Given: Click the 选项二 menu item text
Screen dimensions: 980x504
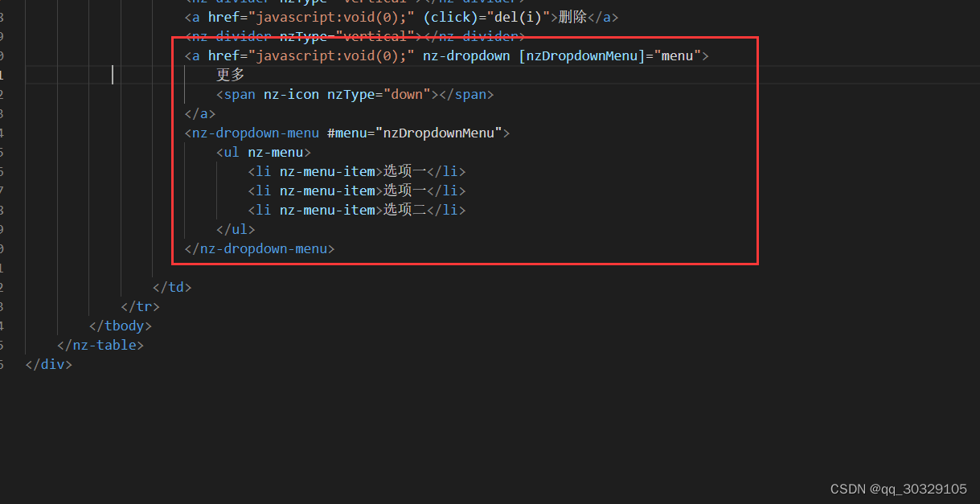Looking at the screenshot, I should click(x=403, y=210).
